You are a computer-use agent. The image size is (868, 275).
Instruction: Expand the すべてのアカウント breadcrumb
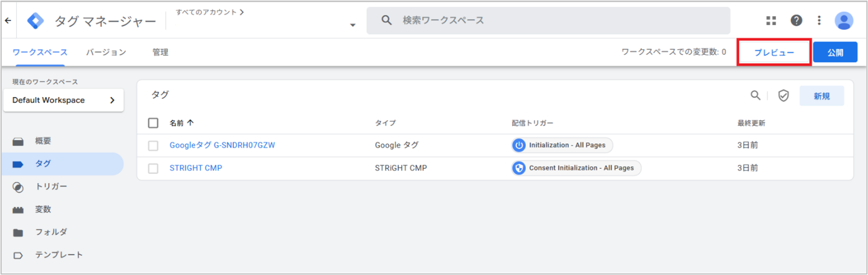pyautogui.click(x=209, y=12)
